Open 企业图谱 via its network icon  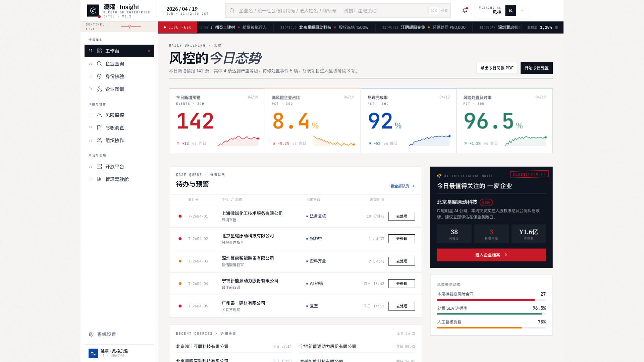pyautogui.click(x=99, y=89)
